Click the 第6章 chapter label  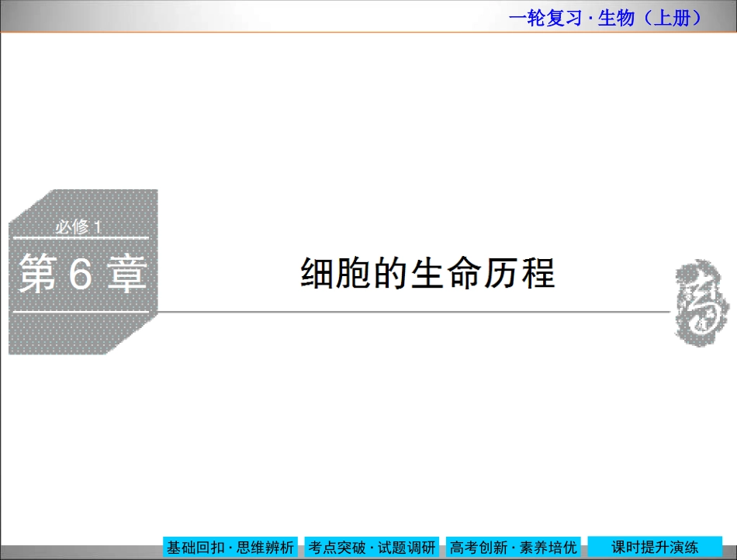click(x=83, y=274)
